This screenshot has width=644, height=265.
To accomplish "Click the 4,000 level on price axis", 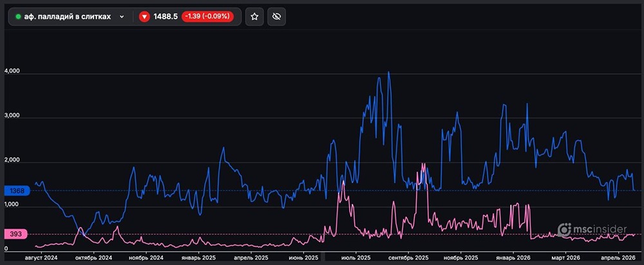I will 13,71.
